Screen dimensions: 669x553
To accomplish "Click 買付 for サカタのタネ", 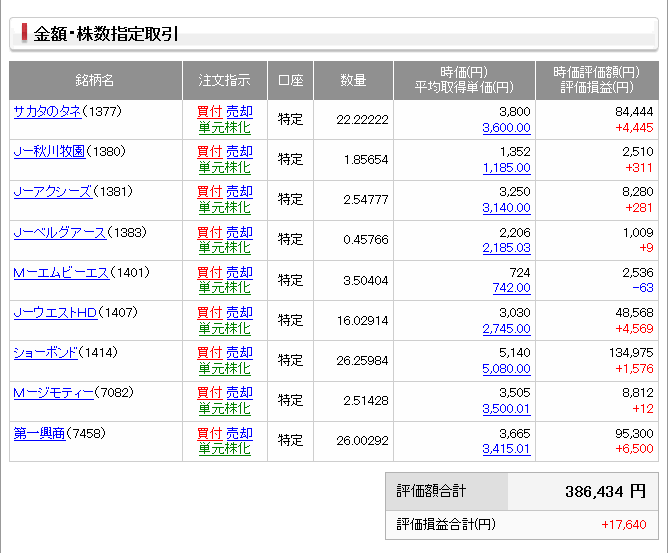I will pos(209,112).
